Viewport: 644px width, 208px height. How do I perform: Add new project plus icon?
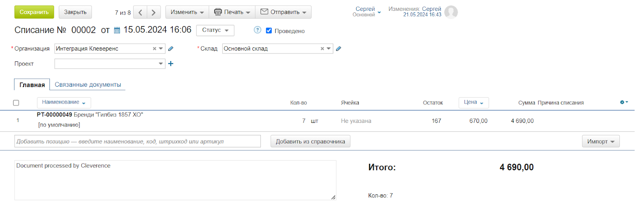[171, 63]
